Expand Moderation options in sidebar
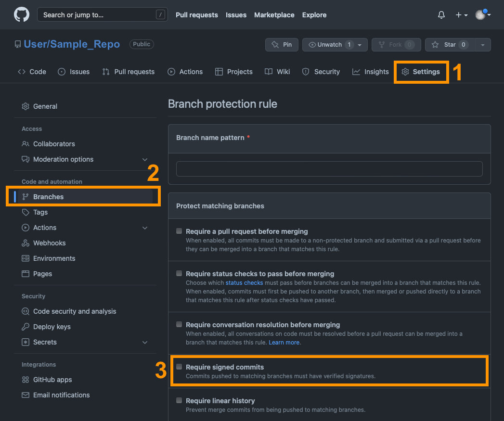This screenshot has width=504, height=421. (x=145, y=159)
